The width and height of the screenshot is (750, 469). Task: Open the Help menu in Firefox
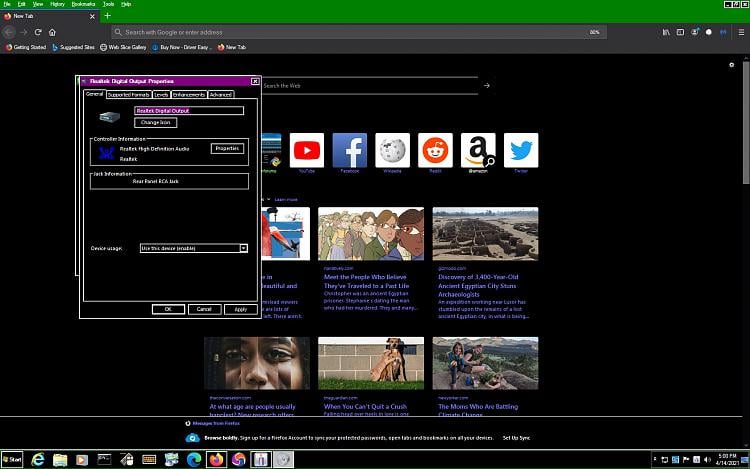126,4
